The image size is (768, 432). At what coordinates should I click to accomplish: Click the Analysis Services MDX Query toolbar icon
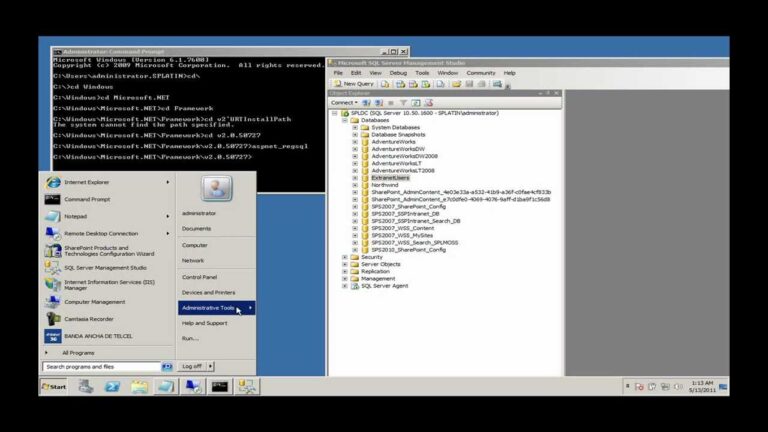(x=400, y=84)
